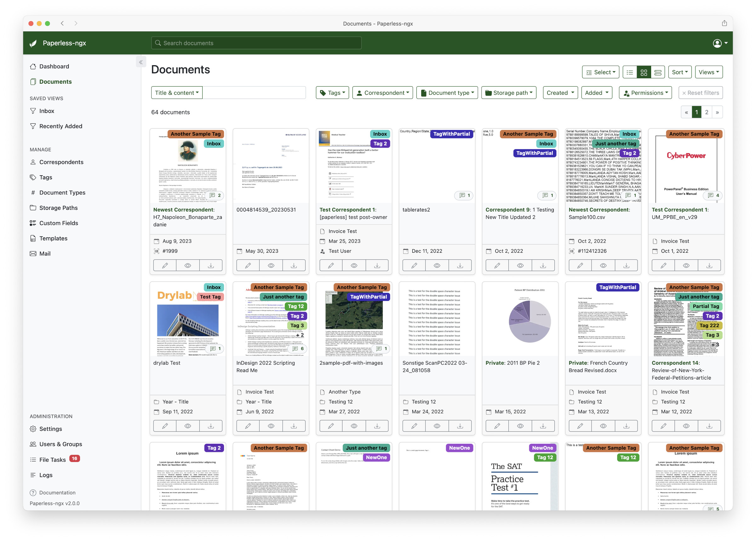756x541 pixels.
Task: Switch to large cards view mode
Action: click(658, 72)
